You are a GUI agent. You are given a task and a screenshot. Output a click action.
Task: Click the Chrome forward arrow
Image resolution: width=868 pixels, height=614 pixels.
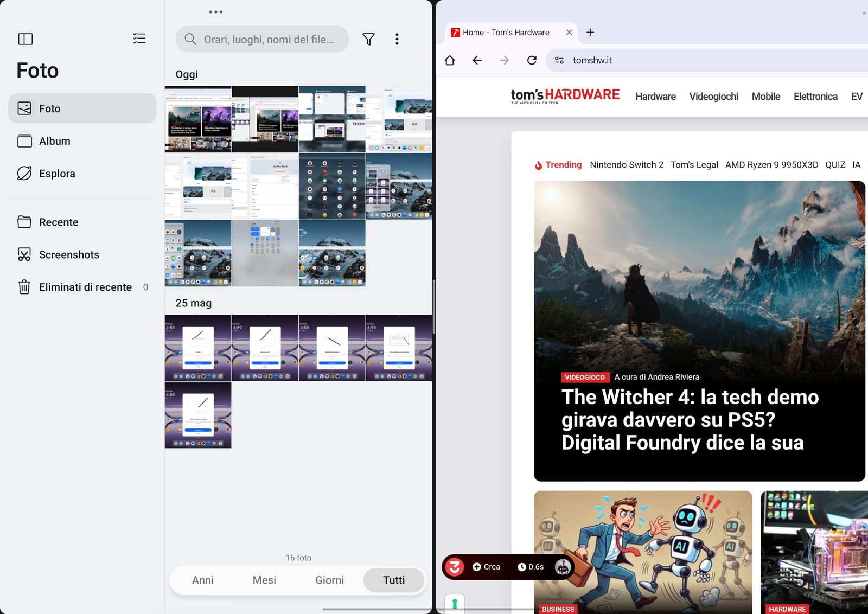point(505,60)
